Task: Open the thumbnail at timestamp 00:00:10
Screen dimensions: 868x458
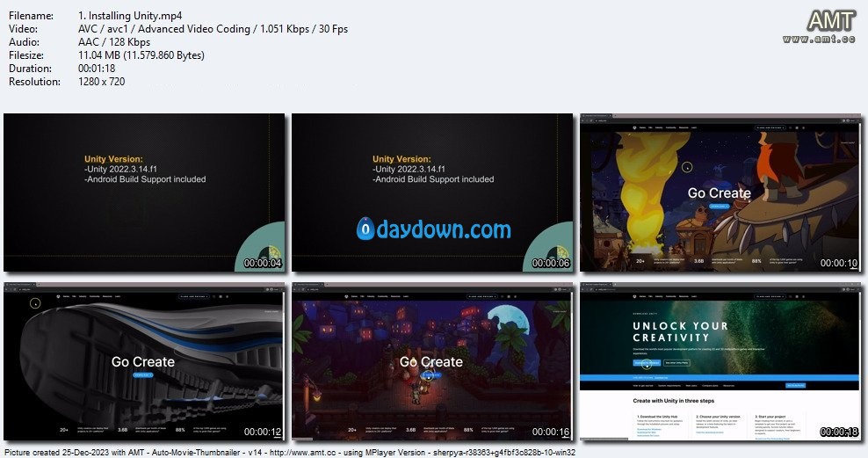Action: tap(721, 193)
